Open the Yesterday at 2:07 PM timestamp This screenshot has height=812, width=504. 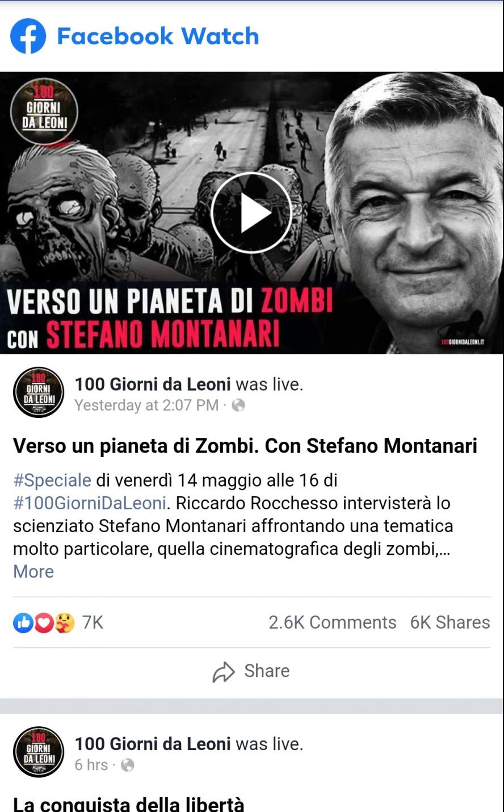[x=146, y=405]
